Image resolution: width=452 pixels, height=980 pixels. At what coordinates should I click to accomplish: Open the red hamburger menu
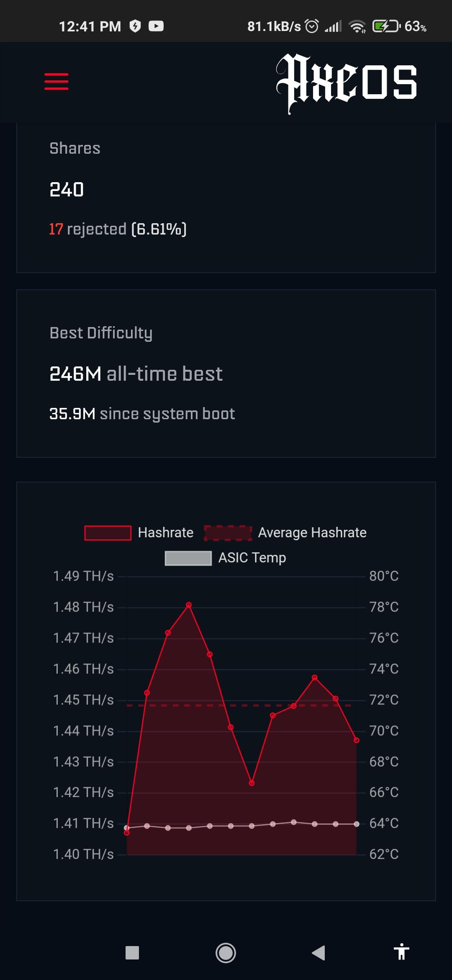(56, 81)
